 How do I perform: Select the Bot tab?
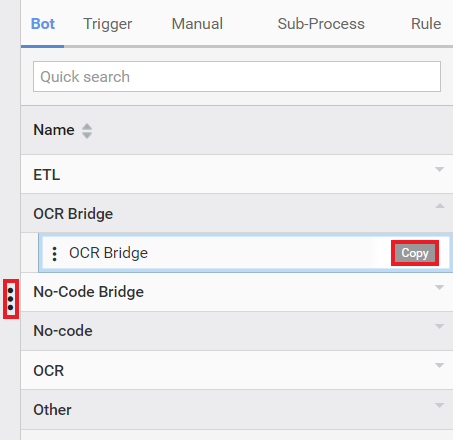43,24
